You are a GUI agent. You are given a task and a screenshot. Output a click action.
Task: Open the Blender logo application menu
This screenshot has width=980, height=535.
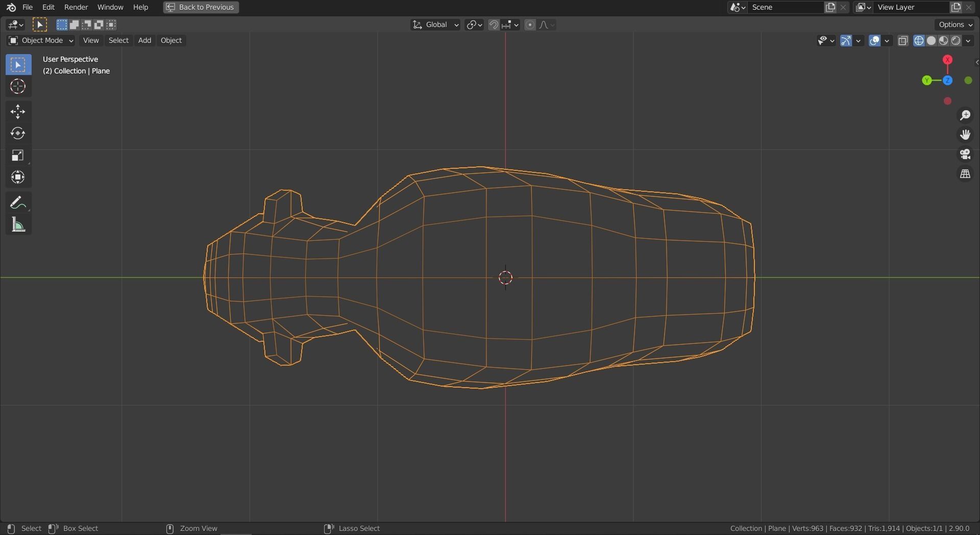coord(11,7)
